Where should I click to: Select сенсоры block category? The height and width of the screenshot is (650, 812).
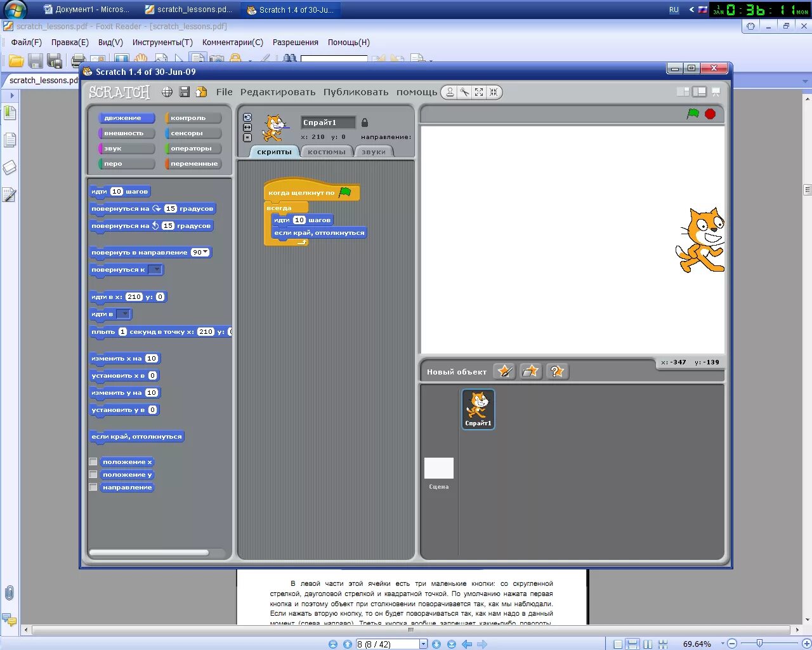click(193, 133)
